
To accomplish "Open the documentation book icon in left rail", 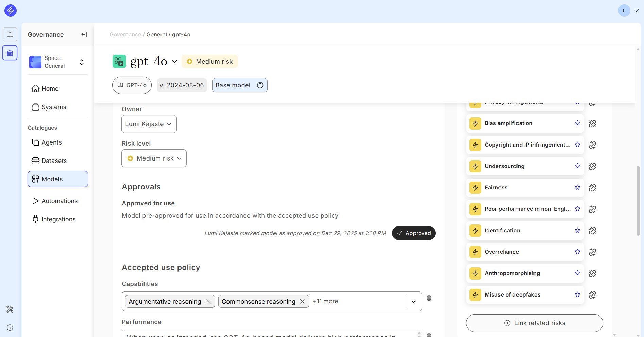I will pos(10,34).
